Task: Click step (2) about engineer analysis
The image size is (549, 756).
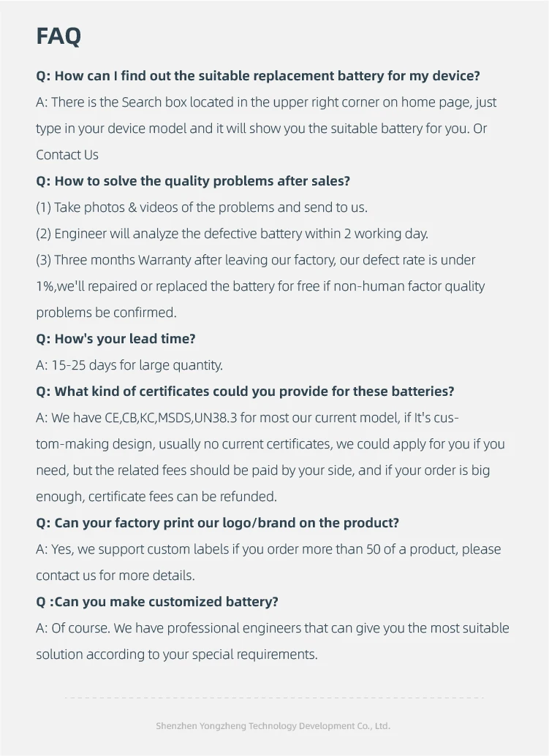Action: point(232,234)
